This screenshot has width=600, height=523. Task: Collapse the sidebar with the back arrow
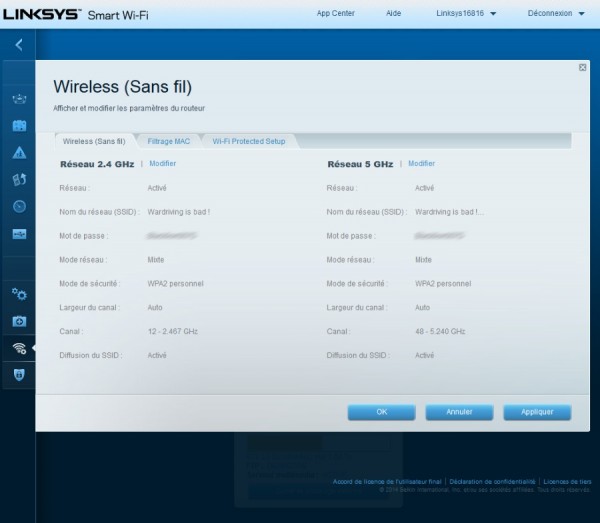[x=18, y=45]
